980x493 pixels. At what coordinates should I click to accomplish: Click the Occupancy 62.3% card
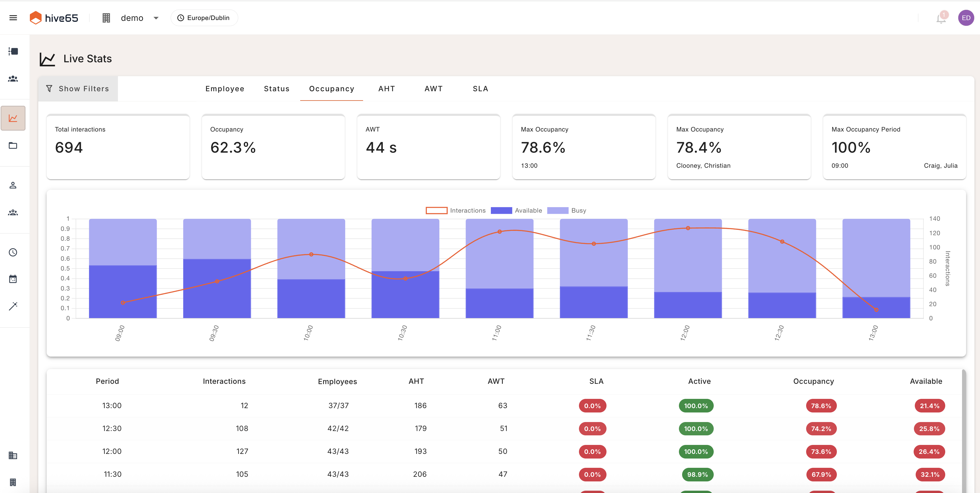[273, 147]
